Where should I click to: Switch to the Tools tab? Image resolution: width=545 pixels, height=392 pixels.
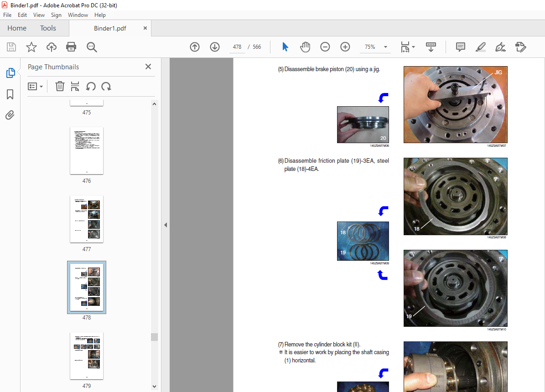coord(48,28)
